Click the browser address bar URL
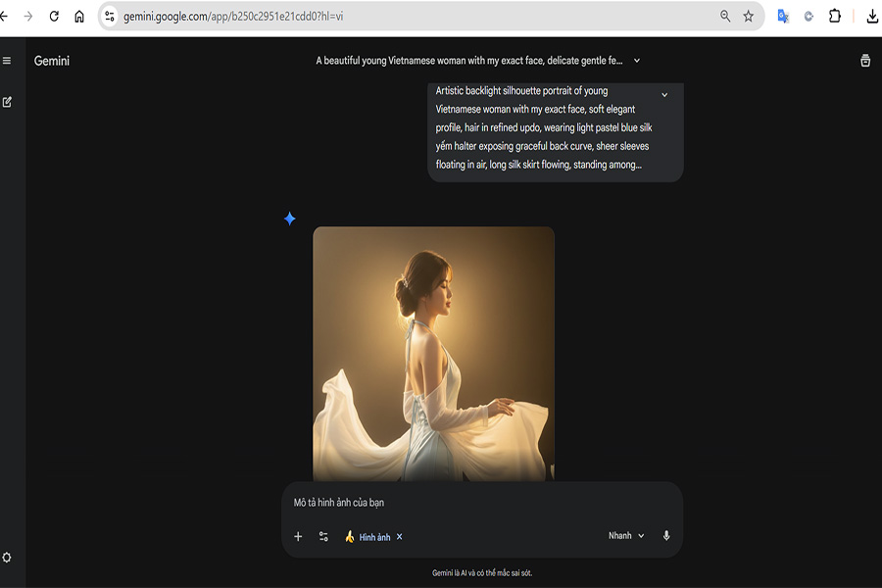This screenshot has height=588, width=882. (392, 17)
